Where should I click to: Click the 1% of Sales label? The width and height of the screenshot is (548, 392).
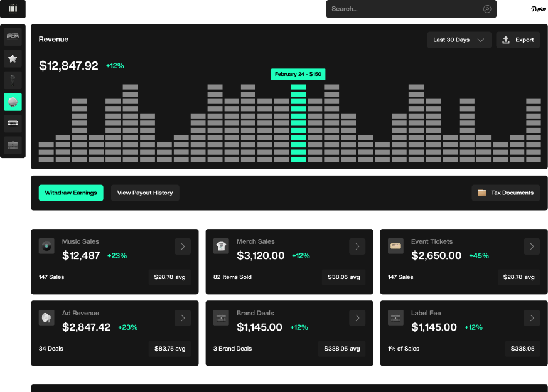tap(404, 349)
